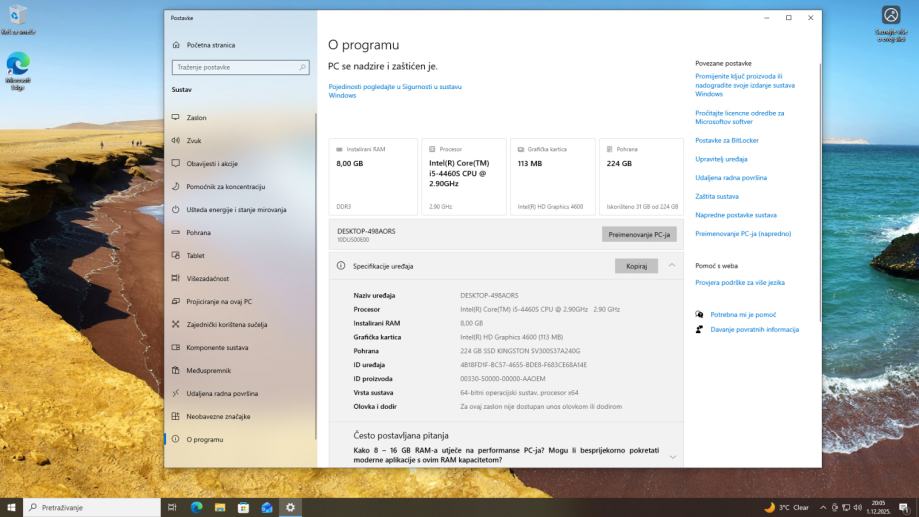Image resolution: width=919 pixels, height=517 pixels.
Task: Open Microsoft Edge from taskbar
Action: click(196, 508)
